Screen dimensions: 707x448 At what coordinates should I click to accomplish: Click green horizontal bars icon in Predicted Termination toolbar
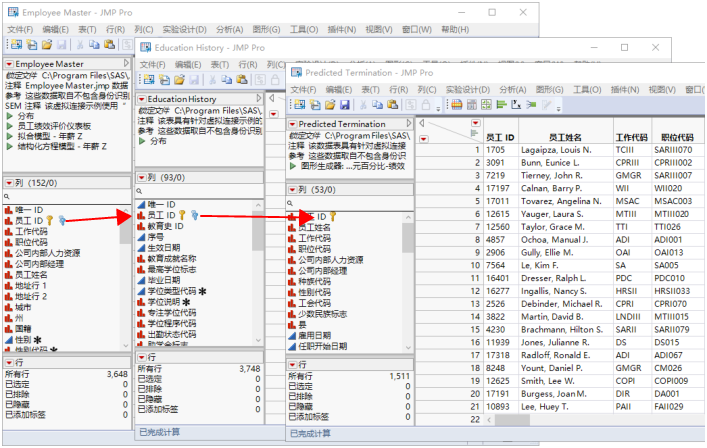(501, 105)
